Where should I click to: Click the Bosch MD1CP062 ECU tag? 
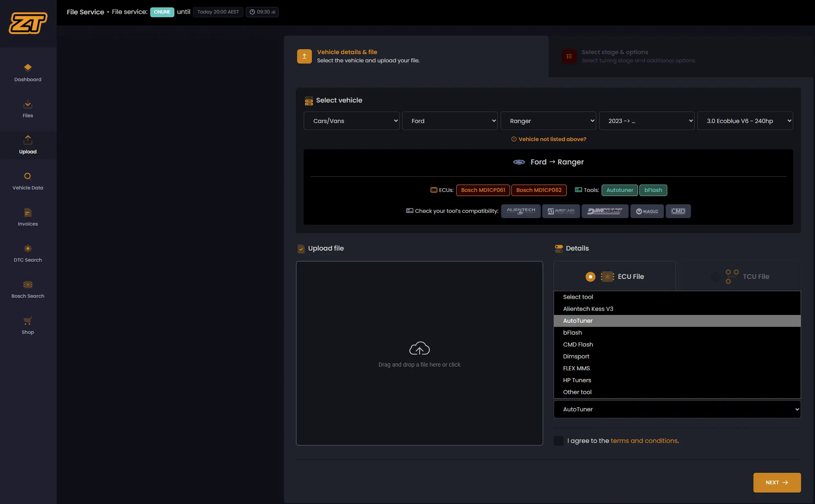pyautogui.click(x=539, y=190)
